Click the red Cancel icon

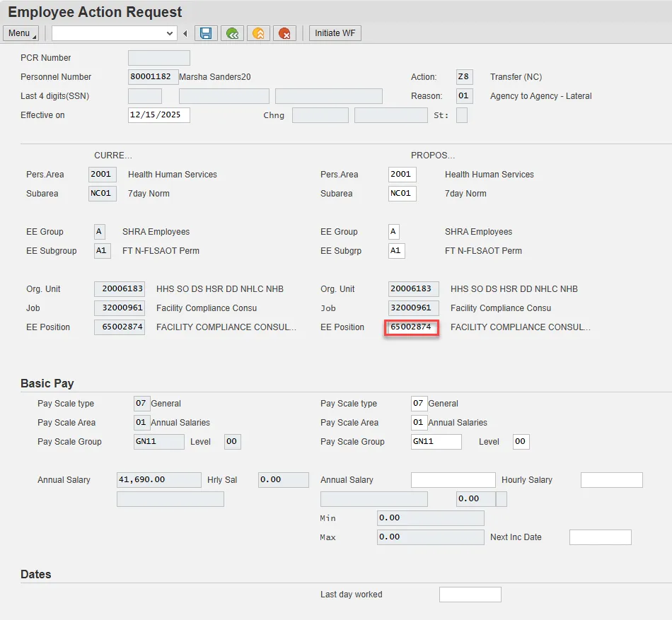284,33
